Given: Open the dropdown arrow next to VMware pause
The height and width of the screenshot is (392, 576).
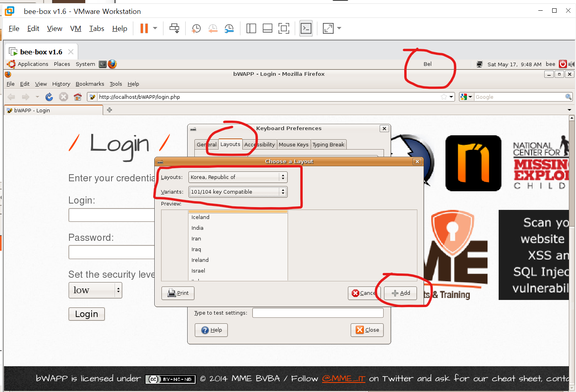Looking at the screenshot, I should [155, 28].
